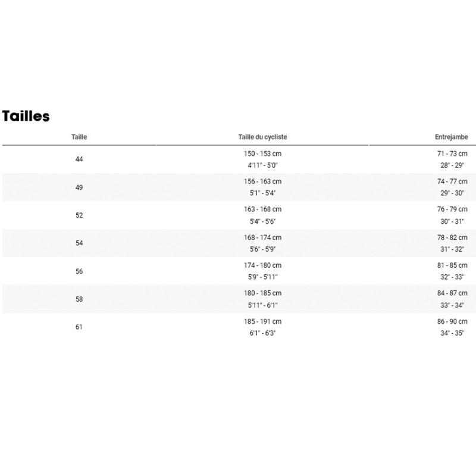
Task: Select size 61 in the table
Action: 79,327
